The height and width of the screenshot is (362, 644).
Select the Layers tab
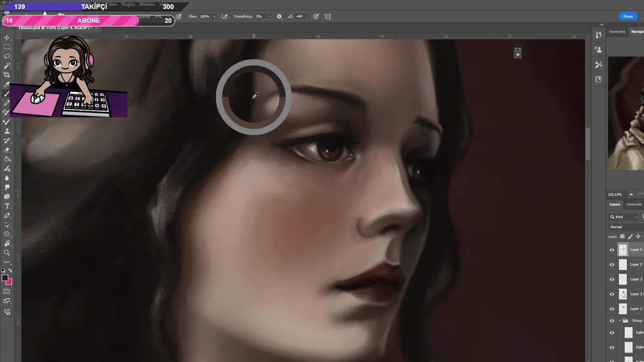(x=615, y=204)
